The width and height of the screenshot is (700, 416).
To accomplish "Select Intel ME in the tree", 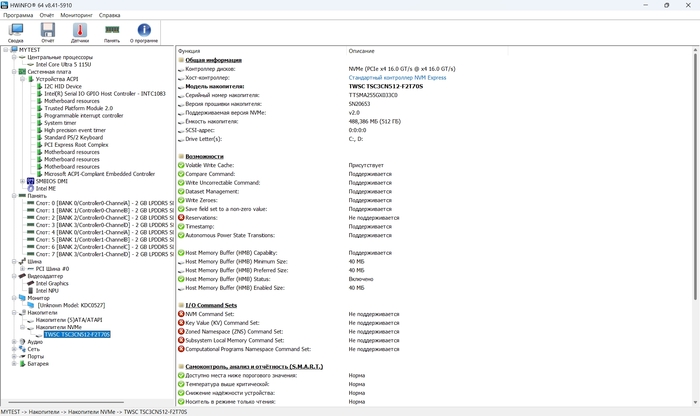I will pyautogui.click(x=46, y=188).
